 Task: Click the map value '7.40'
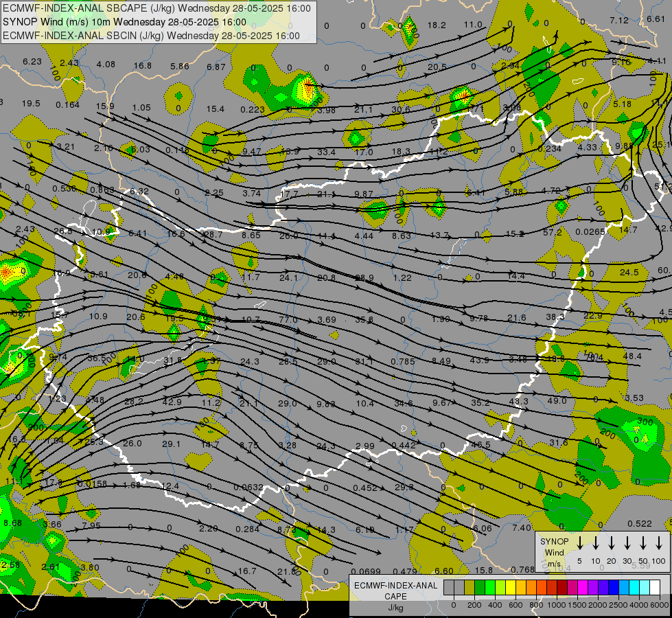(x=522, y=527)
